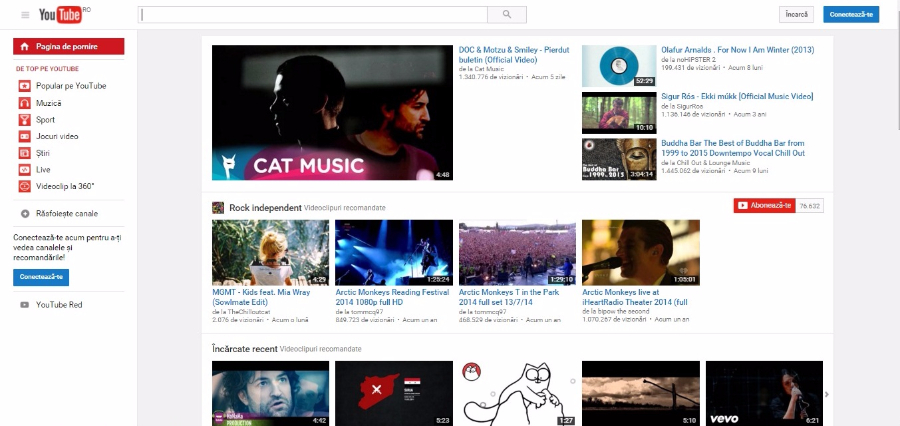Click the Încarcă upload button
900x426 pixels.
[796, 14]
